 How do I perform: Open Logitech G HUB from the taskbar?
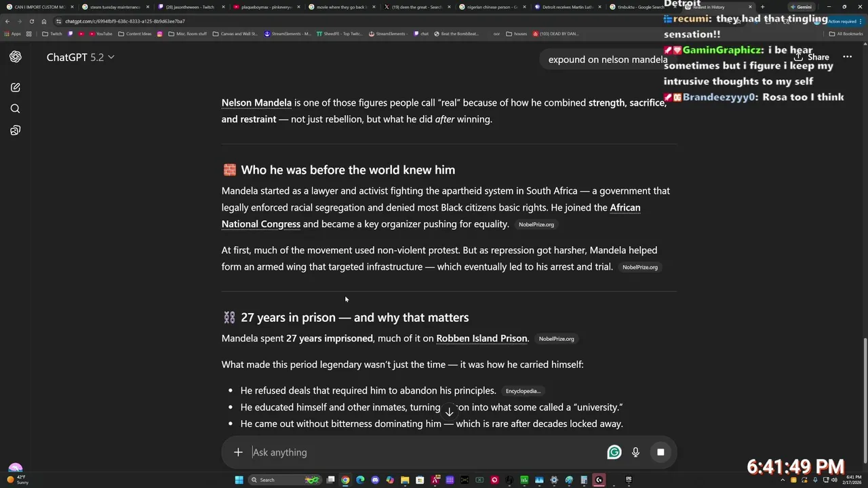(x=599, y=480)
